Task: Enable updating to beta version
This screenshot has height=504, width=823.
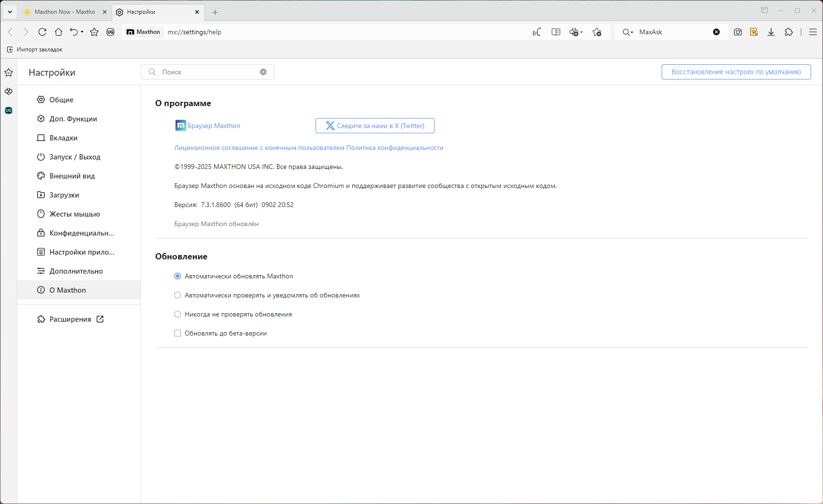Action: point(178,333)
